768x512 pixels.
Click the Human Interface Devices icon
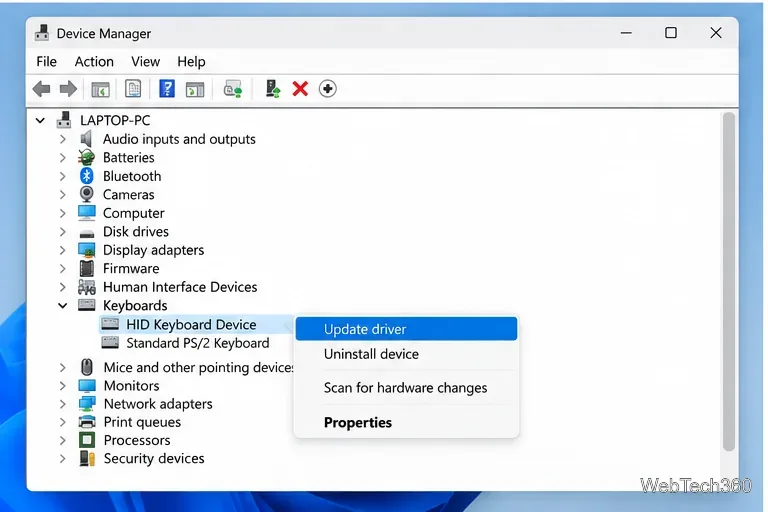87,287
